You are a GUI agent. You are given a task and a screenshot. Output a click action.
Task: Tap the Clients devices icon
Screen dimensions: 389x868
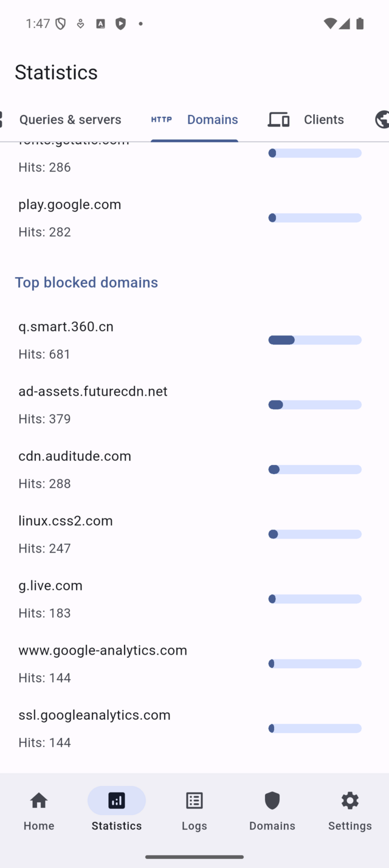click(278, 119)
